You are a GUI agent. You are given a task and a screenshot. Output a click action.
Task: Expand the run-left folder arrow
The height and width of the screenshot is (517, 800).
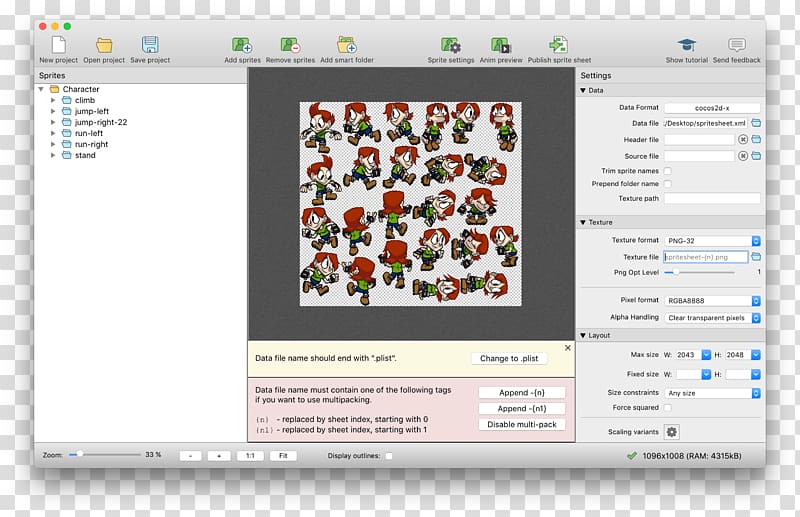[53, 133]
